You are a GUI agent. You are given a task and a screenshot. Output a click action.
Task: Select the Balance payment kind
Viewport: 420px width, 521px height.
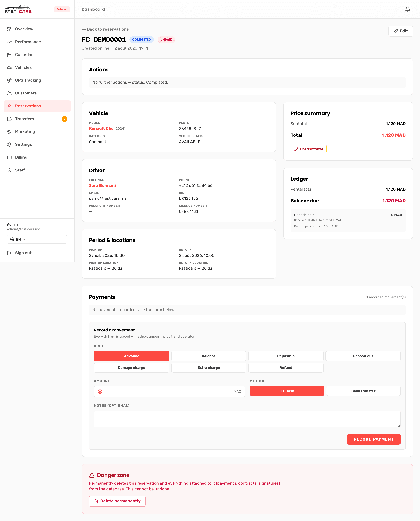[209, 356]
